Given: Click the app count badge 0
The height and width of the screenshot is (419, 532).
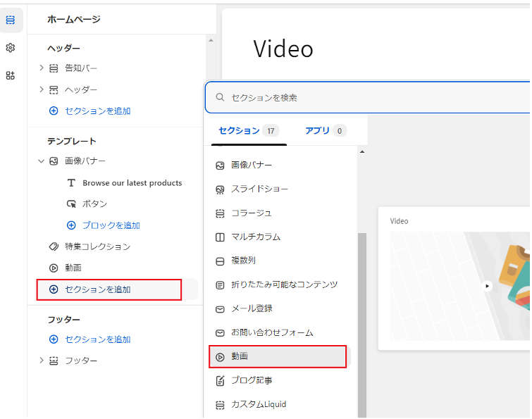Looking at the screenshot, I should (340, 131).
